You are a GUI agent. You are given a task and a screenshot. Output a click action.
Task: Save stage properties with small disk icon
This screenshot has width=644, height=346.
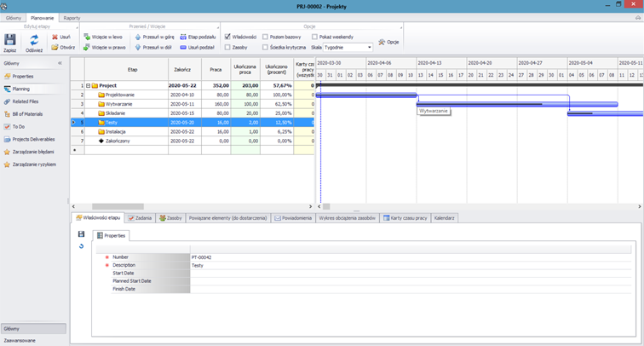[81, 234]
